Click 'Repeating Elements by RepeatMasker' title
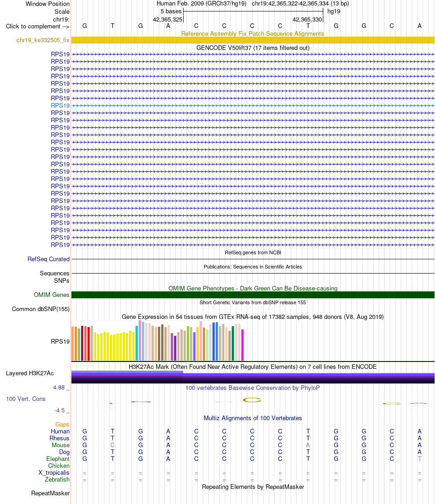 coord(253,487)
